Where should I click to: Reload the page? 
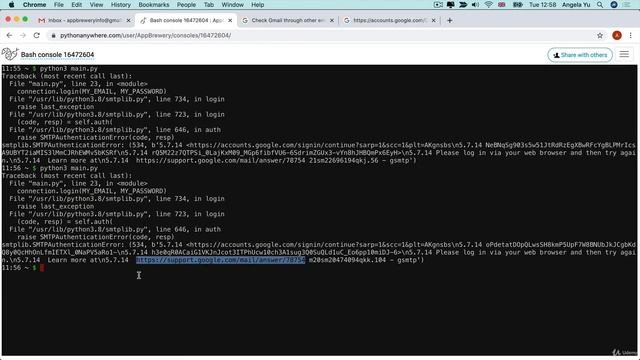click(37, 36)
